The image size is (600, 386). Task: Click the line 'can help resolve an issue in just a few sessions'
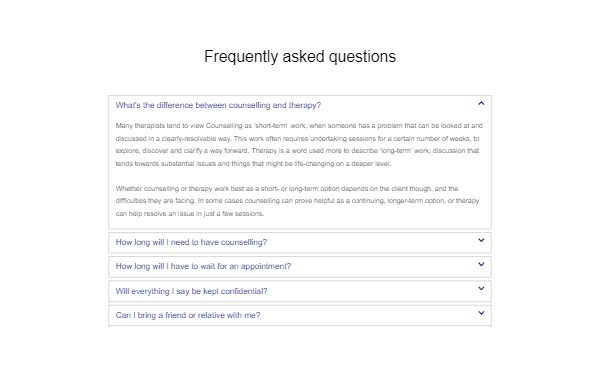(x=190, y=213)
